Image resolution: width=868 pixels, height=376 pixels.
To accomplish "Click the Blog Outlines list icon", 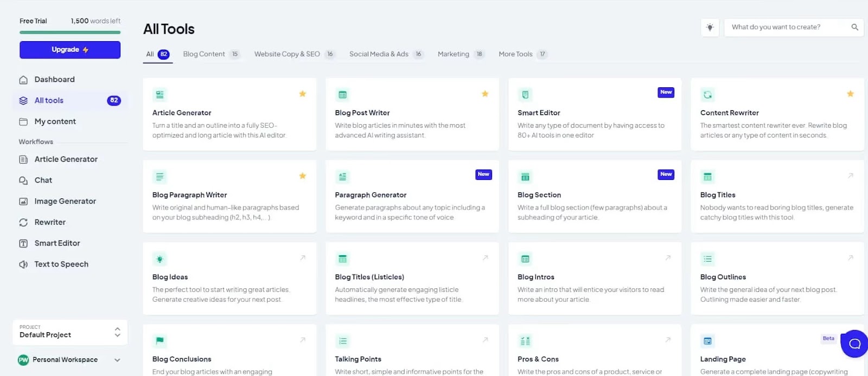I will click(707, 259).
